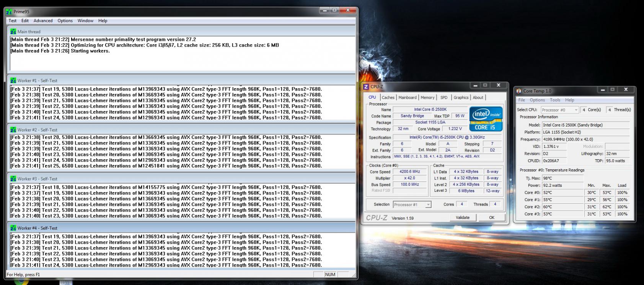Open the Help menu in Prime95

tap(103, 21)
